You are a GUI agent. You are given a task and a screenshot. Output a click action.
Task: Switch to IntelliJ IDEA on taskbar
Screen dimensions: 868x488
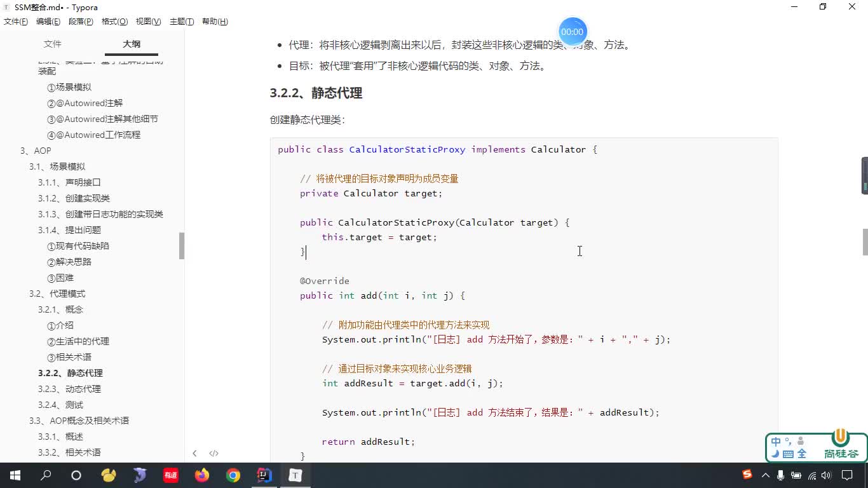click(264, 475)
